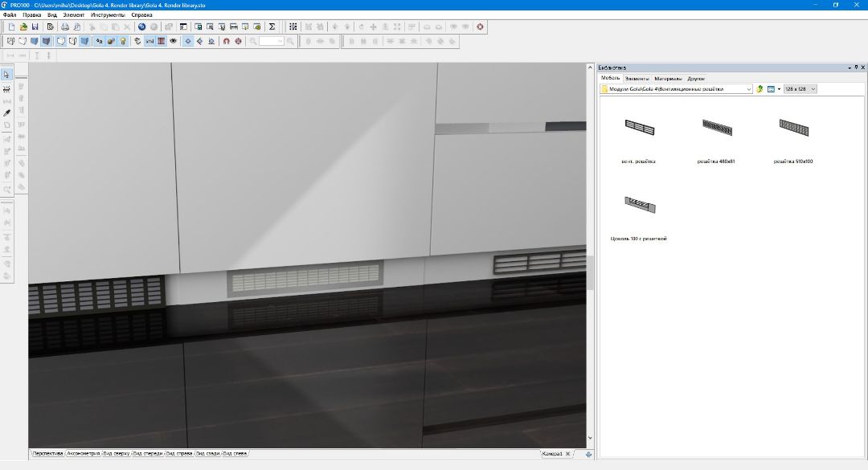This screenshot has width=868, height=470.
Task: Click the Save file icon
Action: [35, 27]
